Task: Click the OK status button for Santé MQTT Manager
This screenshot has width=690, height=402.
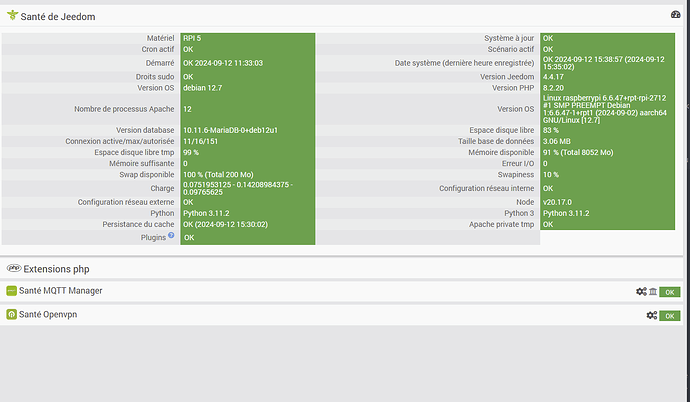Action: pyautogui.click(x=669, y=292)
